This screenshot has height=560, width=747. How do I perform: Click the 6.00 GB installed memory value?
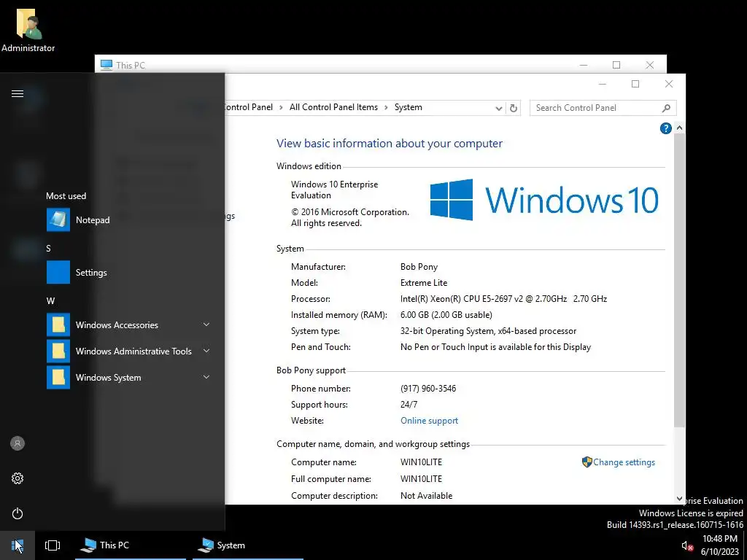click(x=446, y=315)
